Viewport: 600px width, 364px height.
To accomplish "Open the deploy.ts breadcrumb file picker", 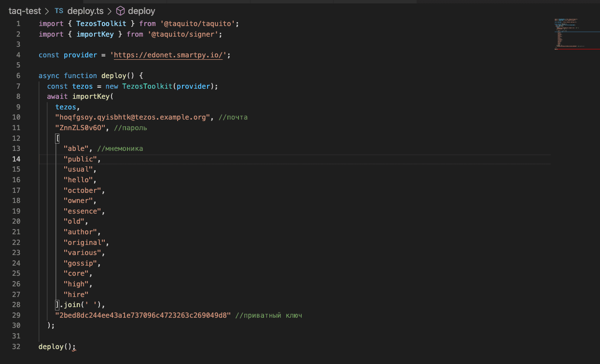I will click(85, 11).
